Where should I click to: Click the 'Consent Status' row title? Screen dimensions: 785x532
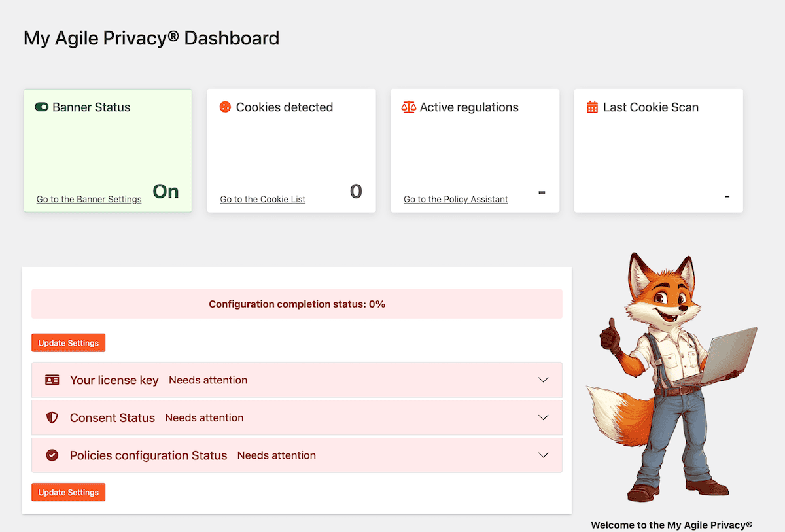(x=113, y=417)
